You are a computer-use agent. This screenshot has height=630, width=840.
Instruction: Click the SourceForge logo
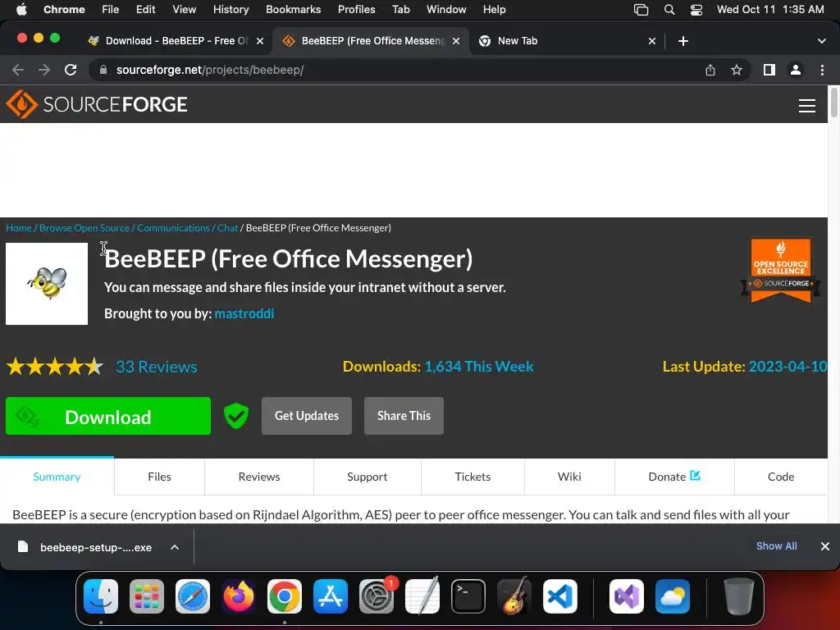(97, 104)
